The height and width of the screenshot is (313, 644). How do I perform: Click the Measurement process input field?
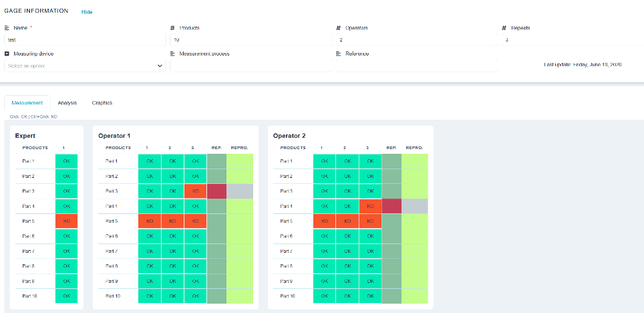click(x=251, y=66)
